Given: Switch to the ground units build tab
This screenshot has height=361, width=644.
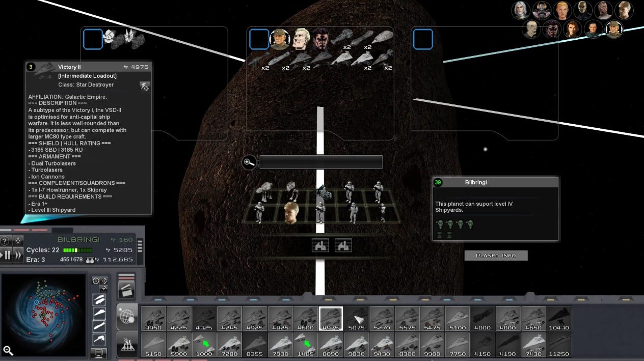Looking at the screenshot, I should coord(127,345).
